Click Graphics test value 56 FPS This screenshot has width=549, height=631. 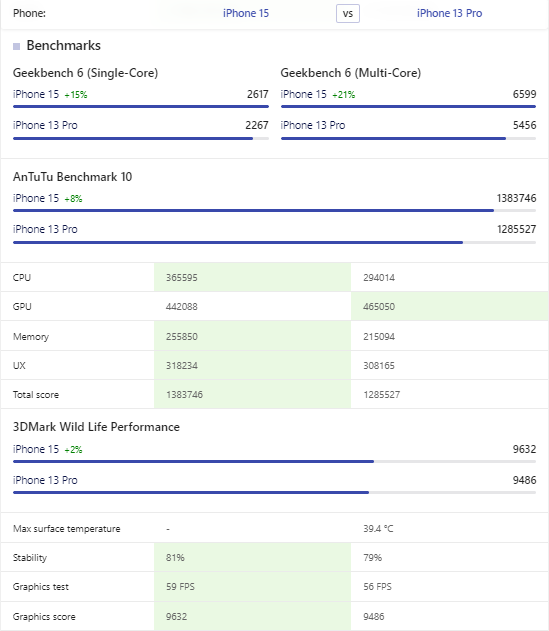pyautogui.click(x=377, y=587)
